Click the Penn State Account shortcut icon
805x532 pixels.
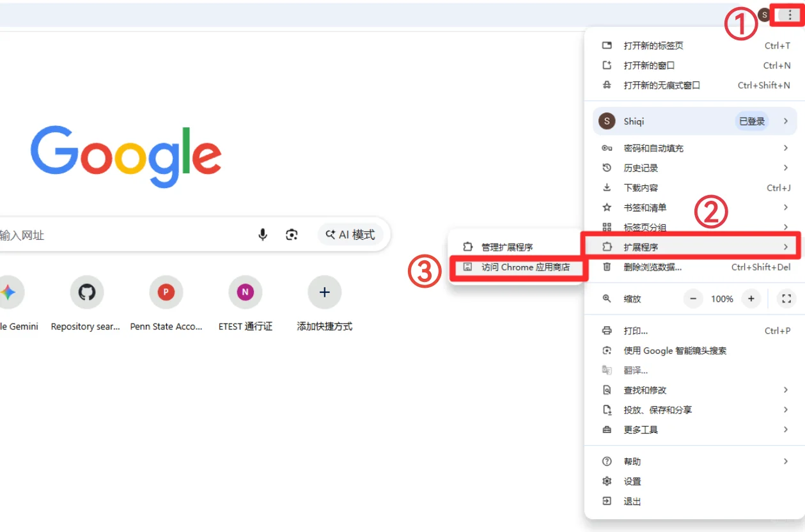point(166,292)
